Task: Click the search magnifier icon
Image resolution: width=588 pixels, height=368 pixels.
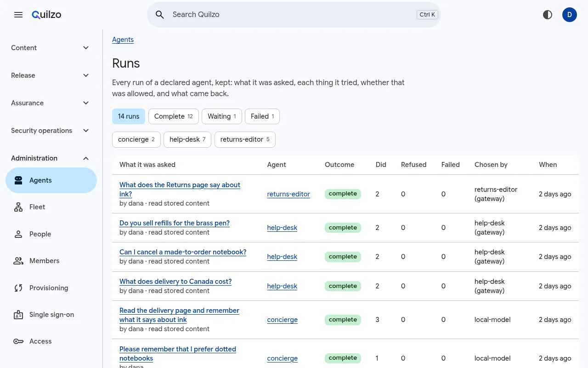Action: [x=160, y=15]
